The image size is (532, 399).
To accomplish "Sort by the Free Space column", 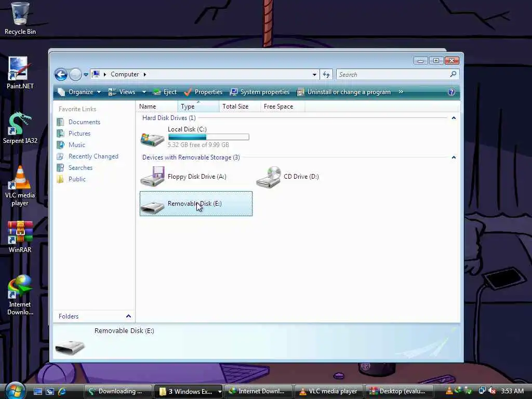I will (283, 106).
